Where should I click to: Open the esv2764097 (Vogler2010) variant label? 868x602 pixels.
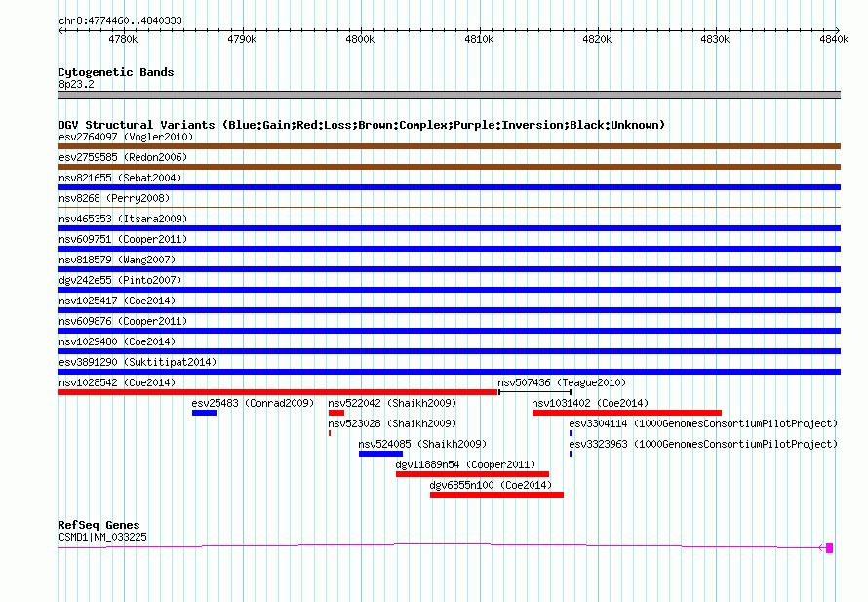(x=126, y=137)
